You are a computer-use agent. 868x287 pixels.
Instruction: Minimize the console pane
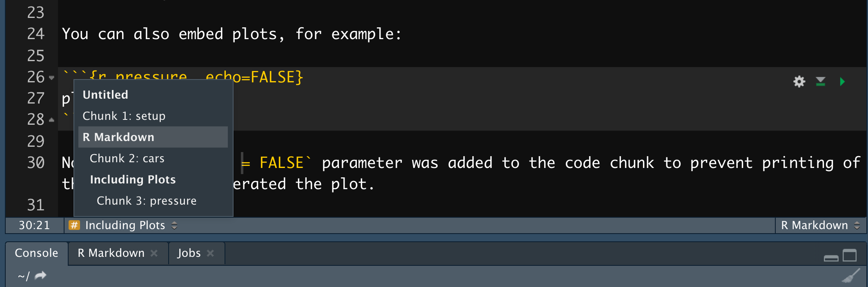[831, 258]
